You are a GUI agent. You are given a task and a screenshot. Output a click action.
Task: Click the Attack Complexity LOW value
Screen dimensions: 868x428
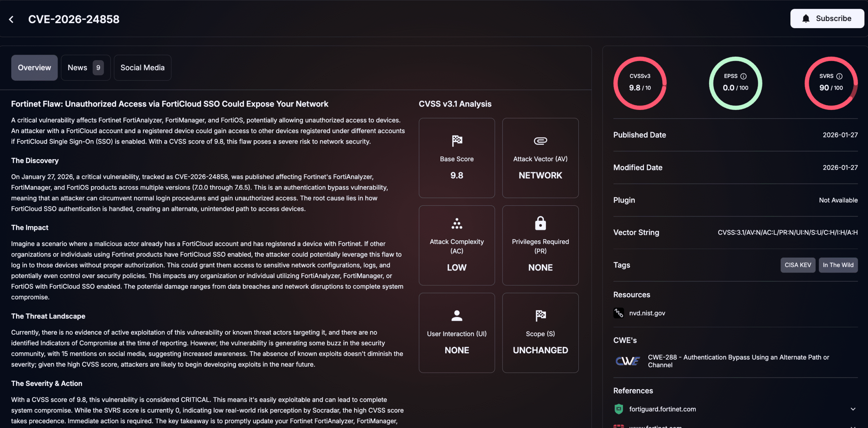(457, 267)
